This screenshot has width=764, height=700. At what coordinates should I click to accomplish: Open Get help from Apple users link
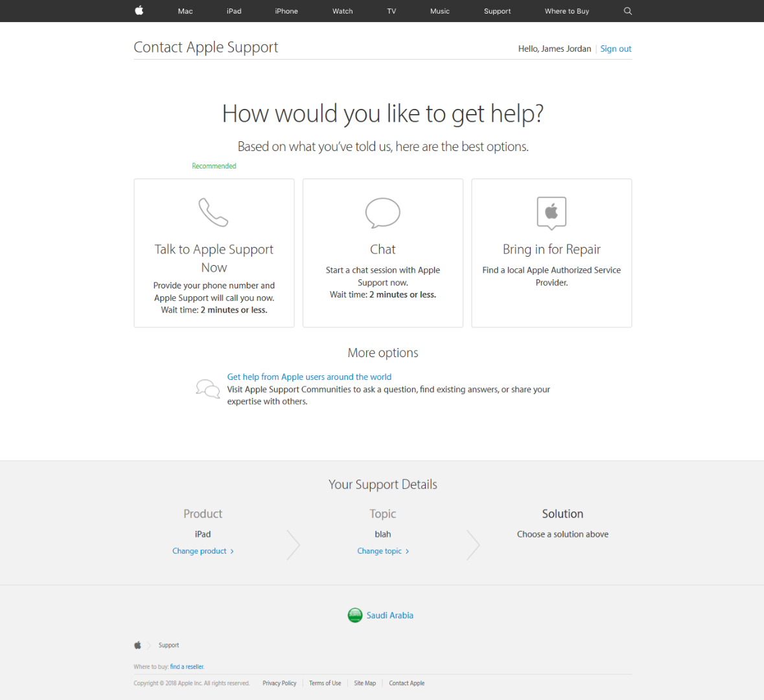point(309,377)
